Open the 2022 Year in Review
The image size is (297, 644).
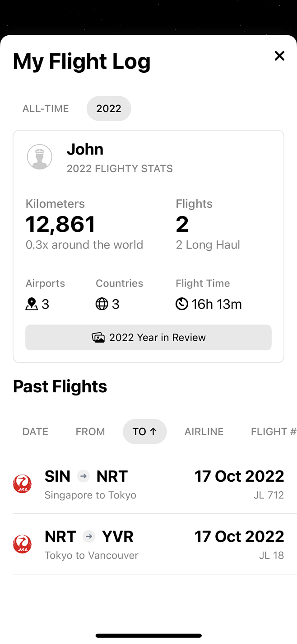[148, 338]
